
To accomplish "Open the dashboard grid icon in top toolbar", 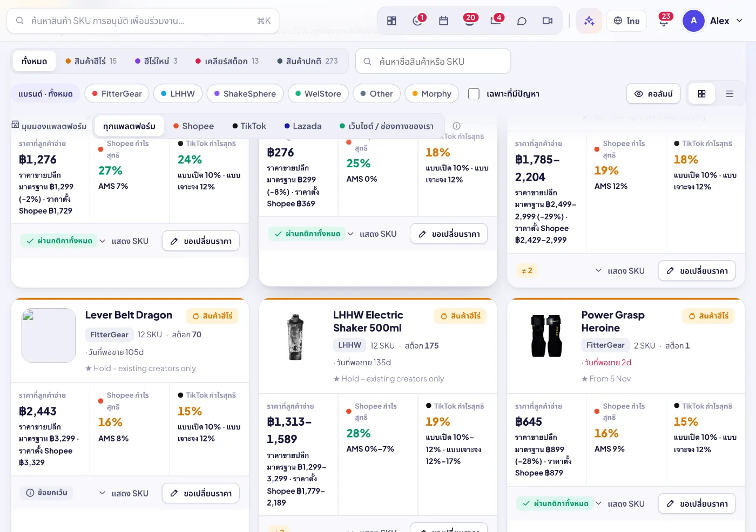I will pos(391,21).
